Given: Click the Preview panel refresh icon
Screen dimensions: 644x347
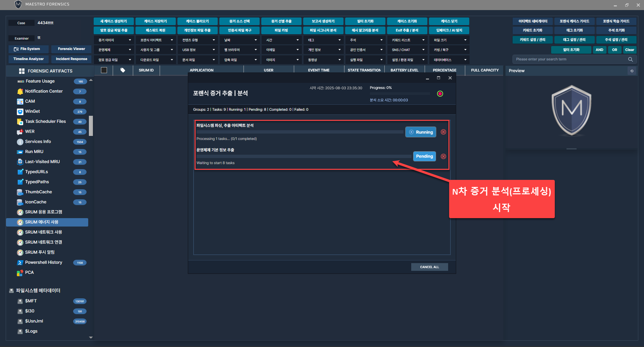Looking at the screenshot, I should tap(632, 71).
